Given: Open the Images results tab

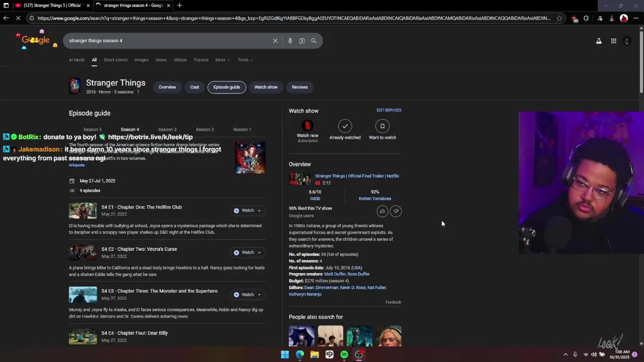Looking at the screenshot, I should pos(141,60).
